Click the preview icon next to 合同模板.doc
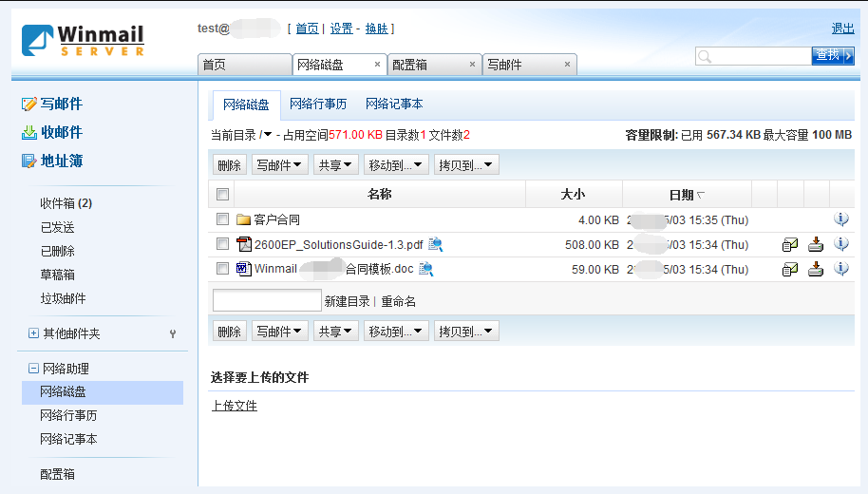The image size is (868, 494). pyautogui.click(x=426, y=269)
